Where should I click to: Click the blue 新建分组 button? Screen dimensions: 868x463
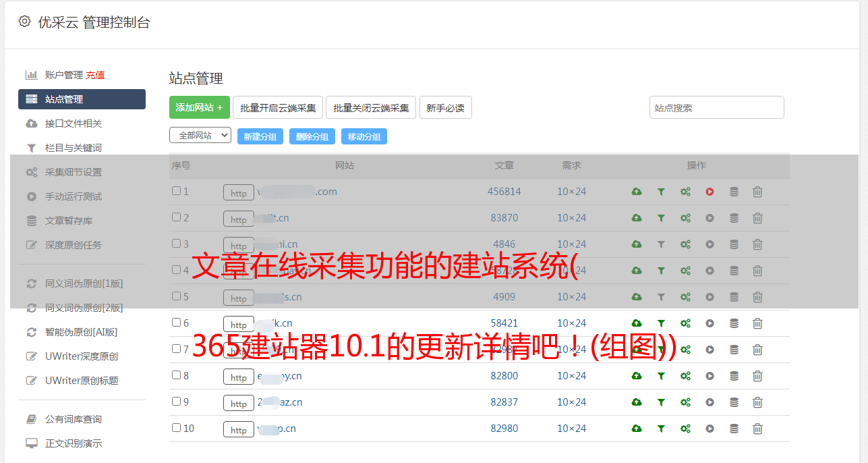(260, 136)
